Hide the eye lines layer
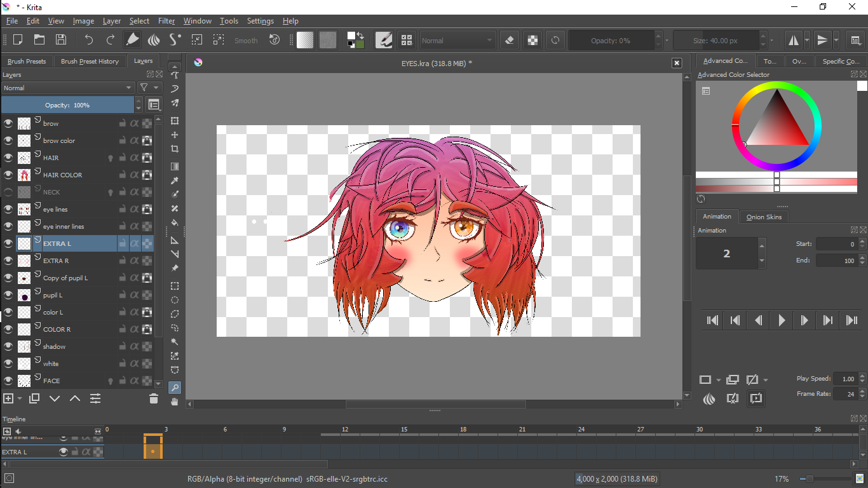The image size is (868, 488). pyautogui.click(x=8, y=209)
